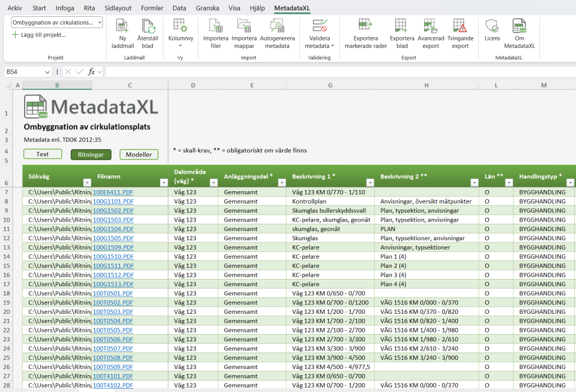Open the Filnamn column filter arrow

click(x=164, y=183)
